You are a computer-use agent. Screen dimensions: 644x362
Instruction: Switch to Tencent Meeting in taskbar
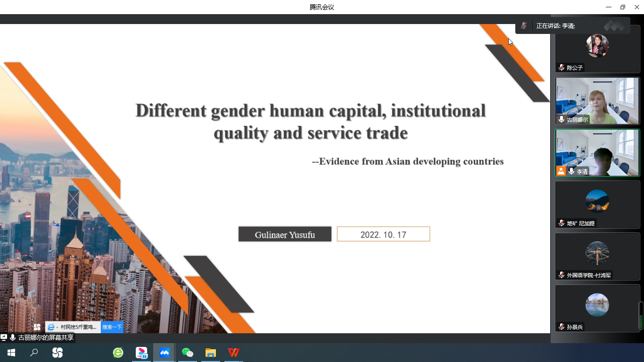pos(164,353)
